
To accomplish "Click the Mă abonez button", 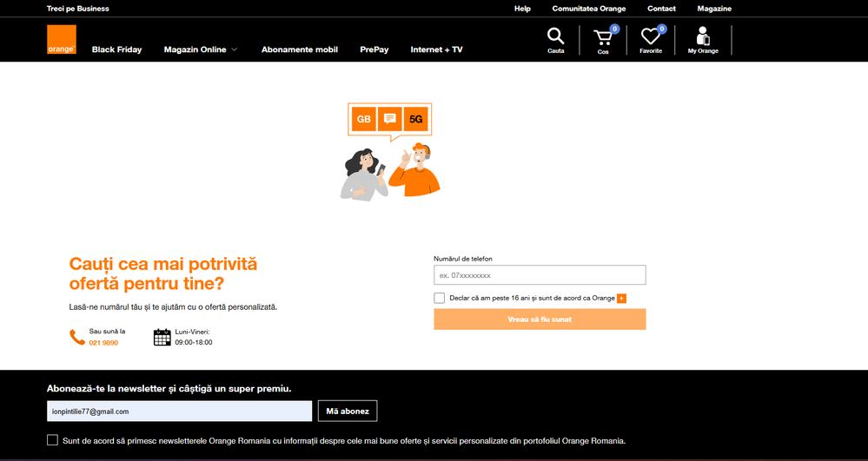I will click(348, 412).
